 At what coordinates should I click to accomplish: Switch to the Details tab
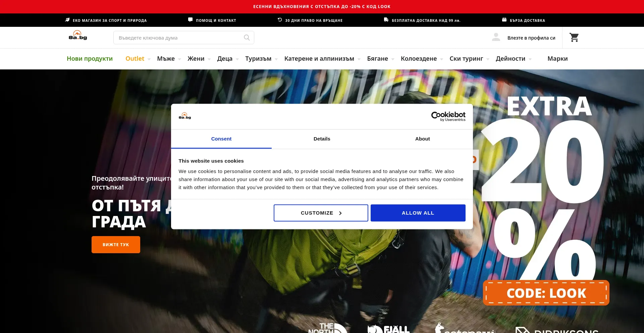coord(322,139)
